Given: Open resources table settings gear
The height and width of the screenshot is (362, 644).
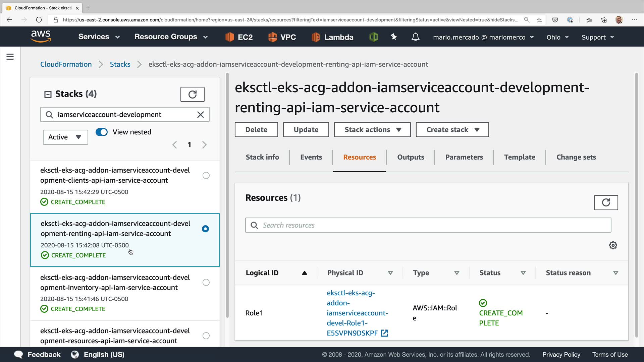Looking at the screenshot, I should point(613,245).
